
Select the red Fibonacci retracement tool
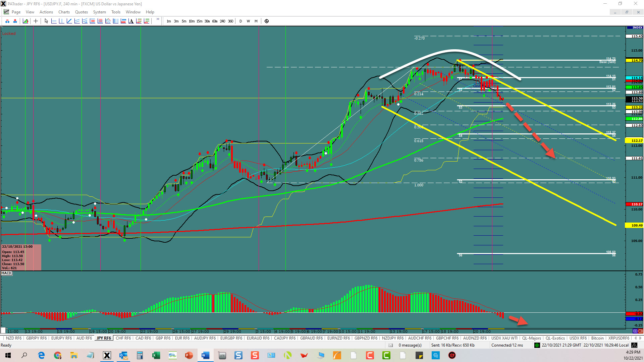pyautogui.click(x=92, y=21)
